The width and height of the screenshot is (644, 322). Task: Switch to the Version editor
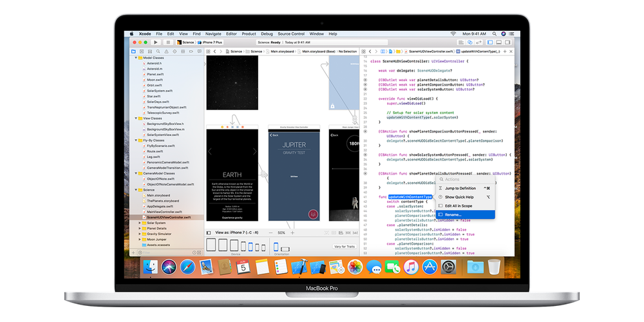pyautogui.click(x=478, y=43)
